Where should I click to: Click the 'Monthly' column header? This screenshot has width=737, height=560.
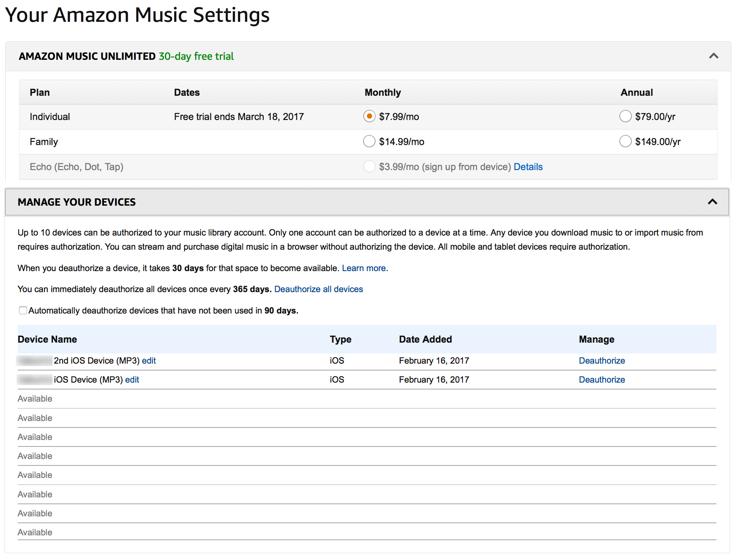383,93
